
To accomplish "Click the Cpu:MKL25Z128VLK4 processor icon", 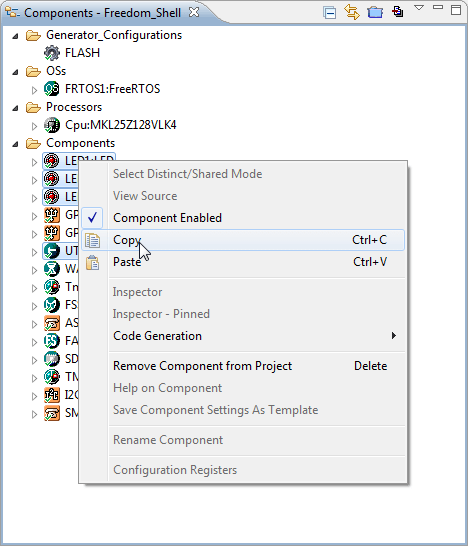I will pos(52,125).
